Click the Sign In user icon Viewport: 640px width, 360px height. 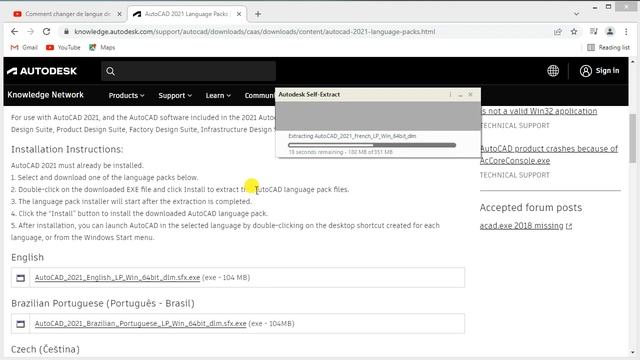click(586, 71)
